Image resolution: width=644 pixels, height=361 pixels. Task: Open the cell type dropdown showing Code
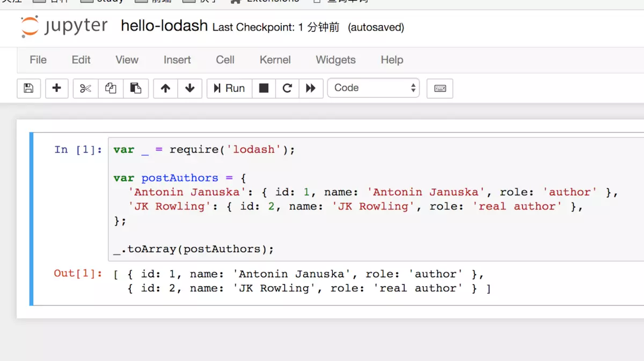point(374,87)
